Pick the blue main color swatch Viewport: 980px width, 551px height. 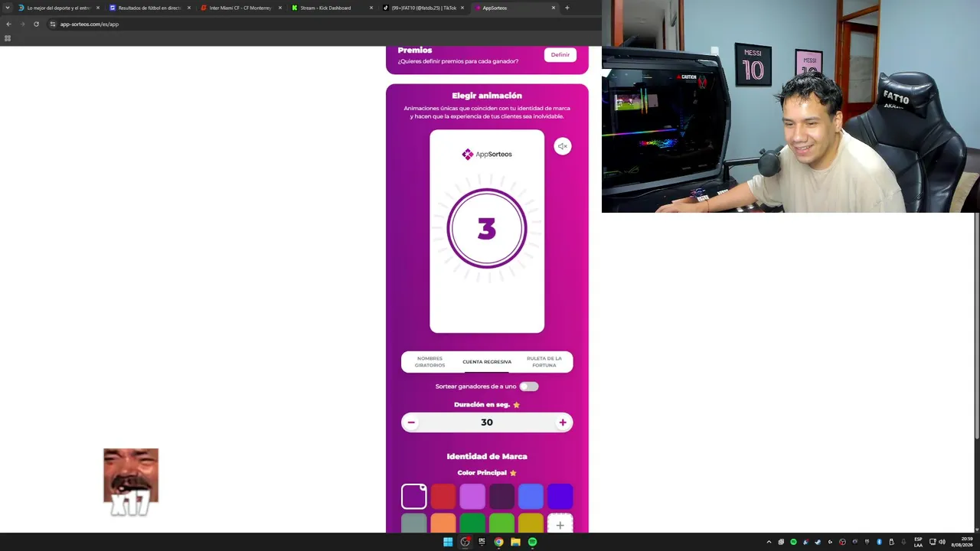pyautogui.click(x=531, y=496)
